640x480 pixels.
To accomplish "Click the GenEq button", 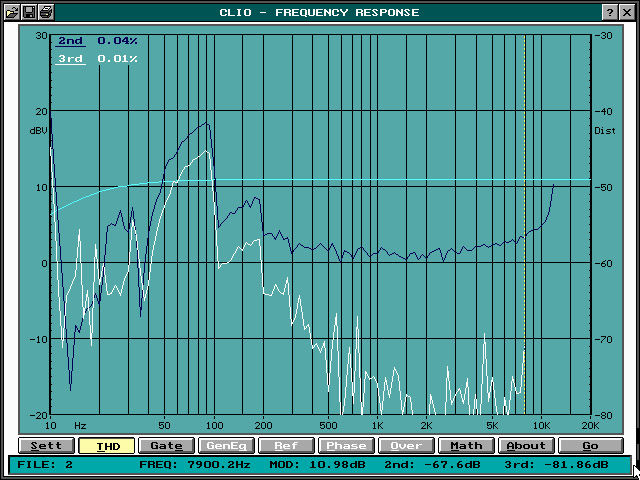I will point(227,446).
